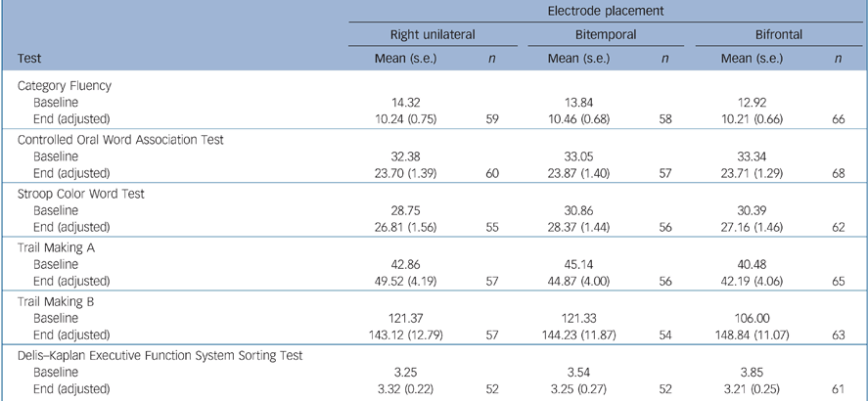This screenshot has height=401, width=868.
Task: Click the 'Test' column header
Action: coord(29,59)
